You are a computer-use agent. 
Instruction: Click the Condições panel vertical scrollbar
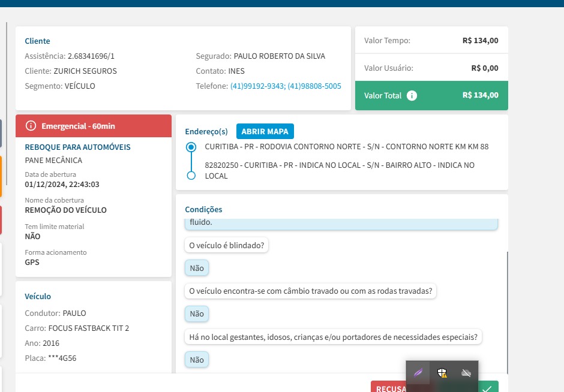[x=507, y=300]
